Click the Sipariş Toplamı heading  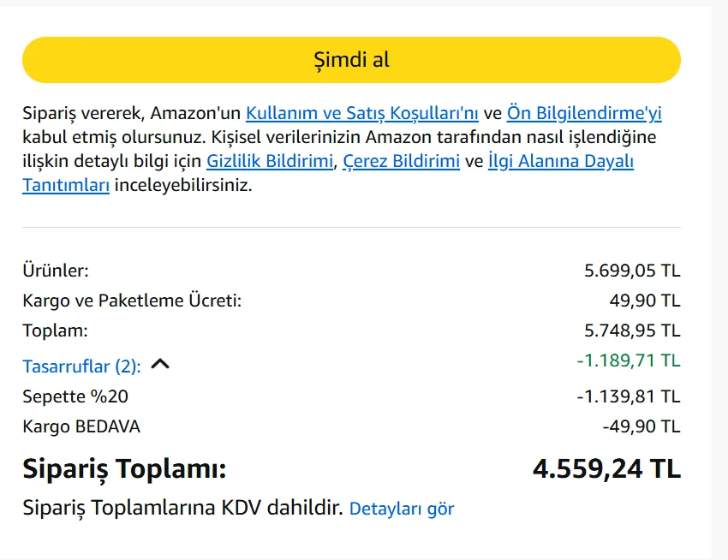tap(124, 469)
